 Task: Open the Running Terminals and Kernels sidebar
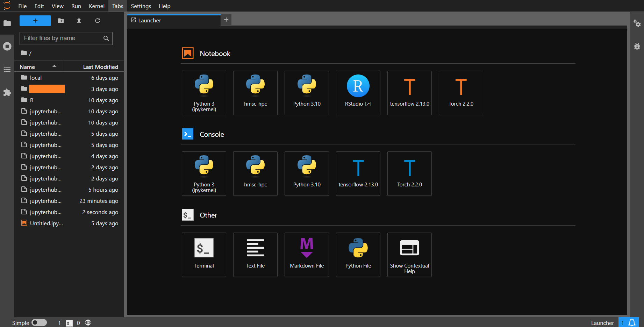click(7, 47)
